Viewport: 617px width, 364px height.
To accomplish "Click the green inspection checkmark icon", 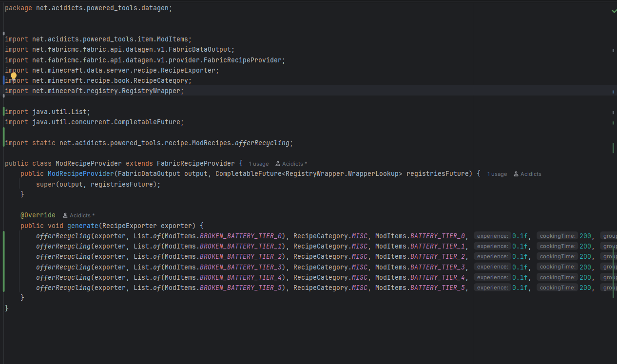I will [614, 11].
